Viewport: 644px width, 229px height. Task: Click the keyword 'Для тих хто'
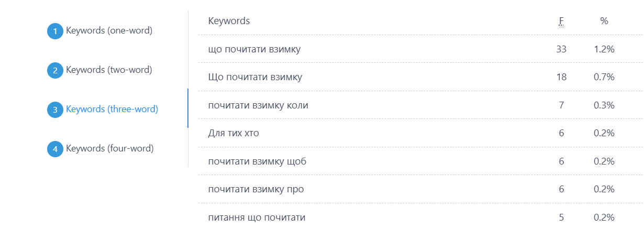(234, 133)
